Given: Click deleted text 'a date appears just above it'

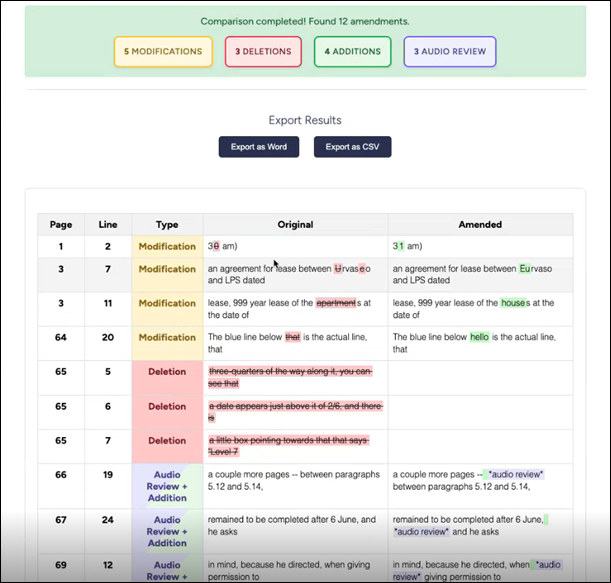Looking at the screenshot, I should pos(296,412).
